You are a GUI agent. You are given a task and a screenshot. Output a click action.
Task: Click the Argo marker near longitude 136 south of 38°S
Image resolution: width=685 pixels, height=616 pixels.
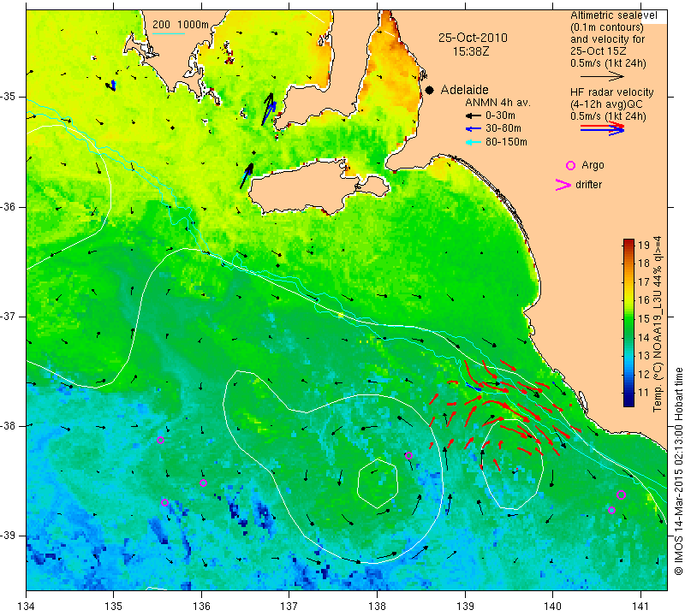click(x=203, y=483)
